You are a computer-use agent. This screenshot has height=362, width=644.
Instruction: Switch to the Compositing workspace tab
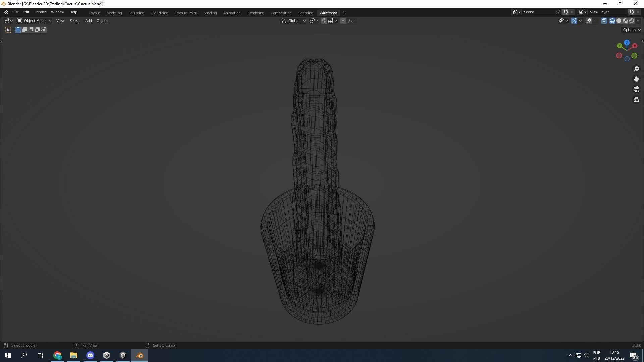281,13
